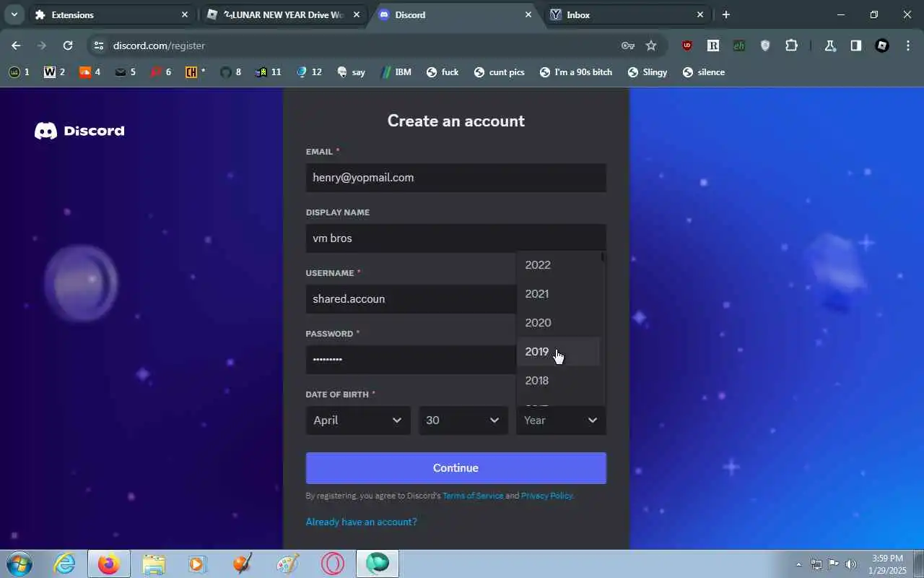The image size is (924, 578).
Task: Open the 'say' bookmark
Action: [351, 72]
